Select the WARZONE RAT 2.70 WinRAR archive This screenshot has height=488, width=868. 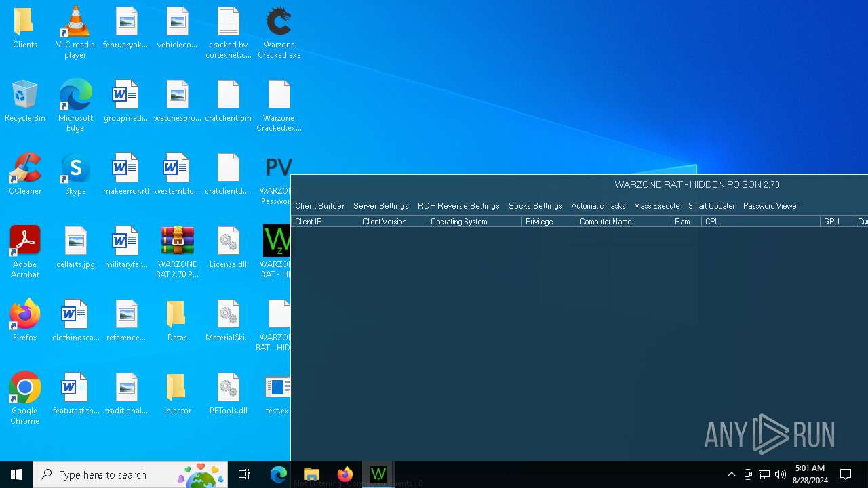click(x=177, y=252)
